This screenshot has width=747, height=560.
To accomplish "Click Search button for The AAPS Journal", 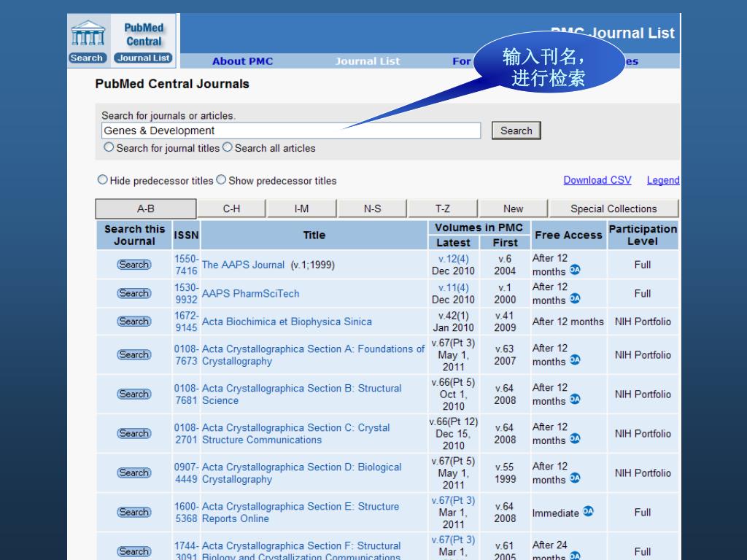I will pyautogui.click(x=134, y=264).
